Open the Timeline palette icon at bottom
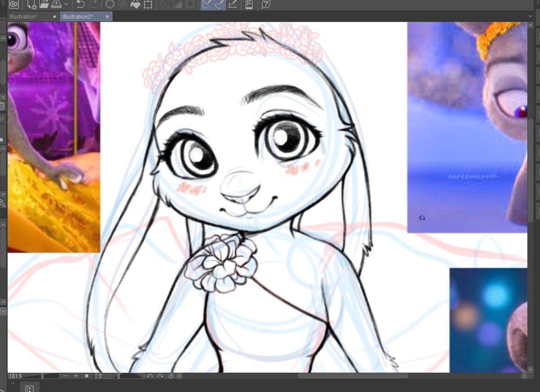540x392 pixels. tap(30, 389)
